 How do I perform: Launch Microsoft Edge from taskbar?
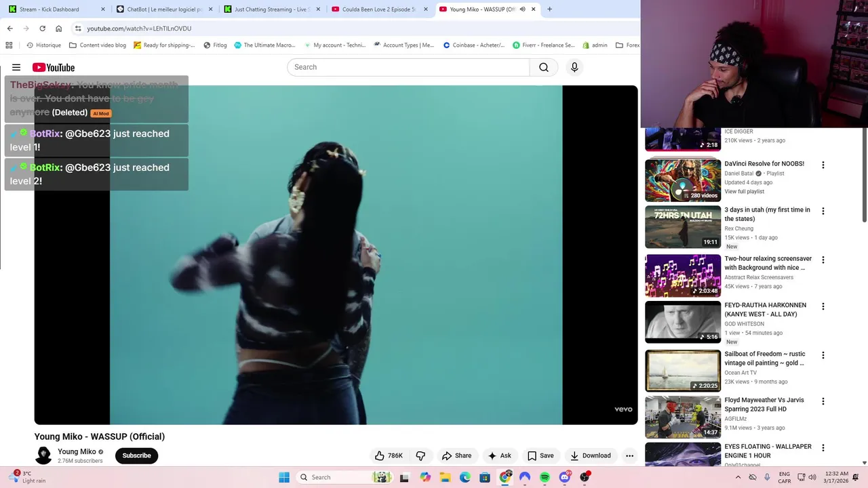point(465,477)
